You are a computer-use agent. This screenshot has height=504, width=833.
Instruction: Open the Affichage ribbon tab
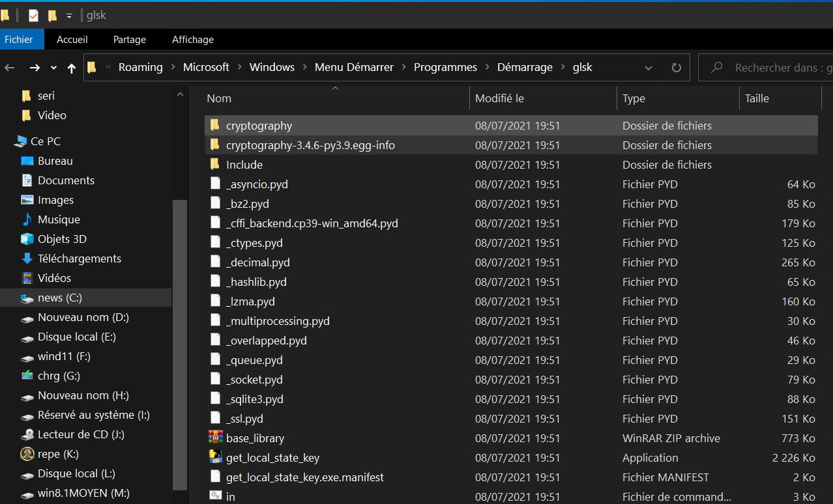[x=193, y=40]
